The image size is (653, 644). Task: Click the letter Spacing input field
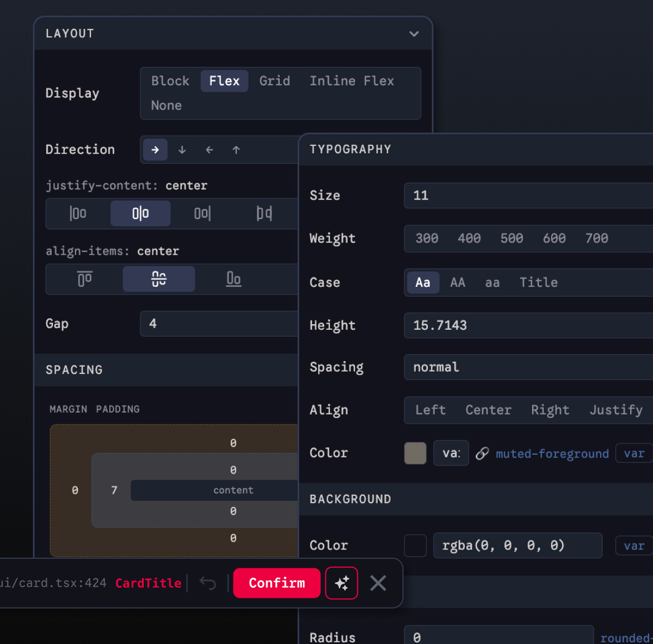529,367
